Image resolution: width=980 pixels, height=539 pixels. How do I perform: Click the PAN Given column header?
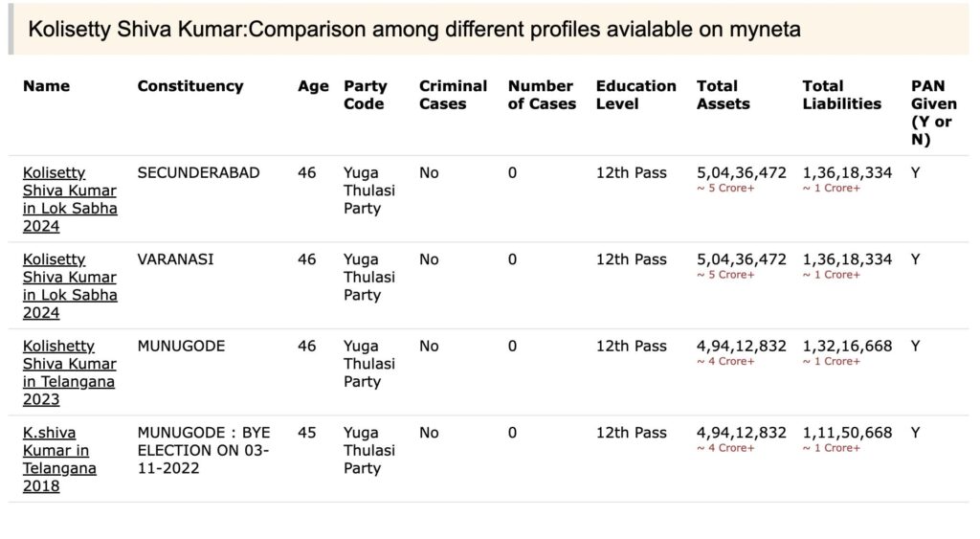click(x=933, y=113)
